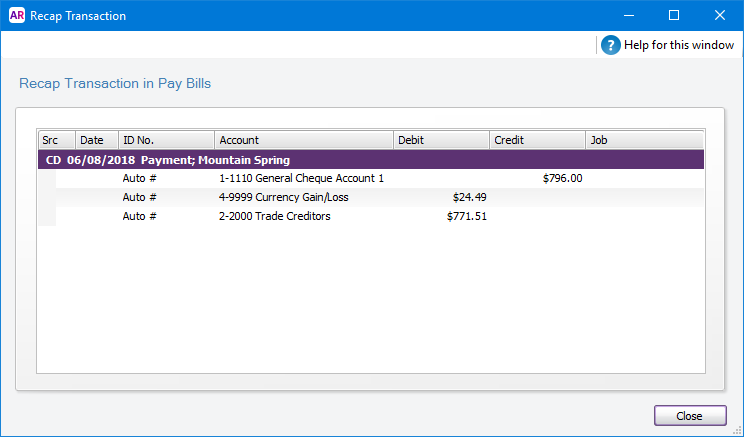Select the Debit column header
The height and width of the screenshot is (437, 744).
tap(440, 141)
